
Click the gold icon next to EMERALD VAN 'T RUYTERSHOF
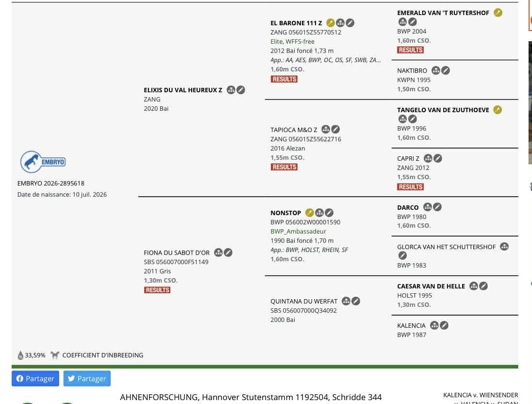click(x=498, y=13)
